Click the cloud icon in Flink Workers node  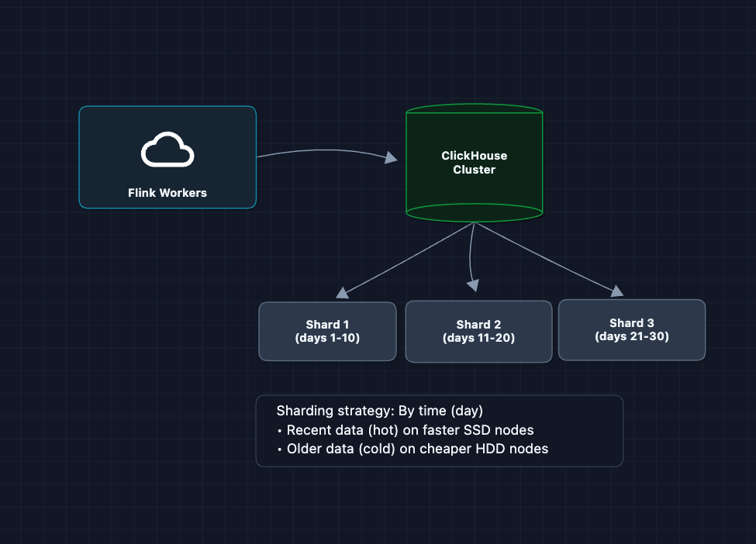tap(167, 150)
